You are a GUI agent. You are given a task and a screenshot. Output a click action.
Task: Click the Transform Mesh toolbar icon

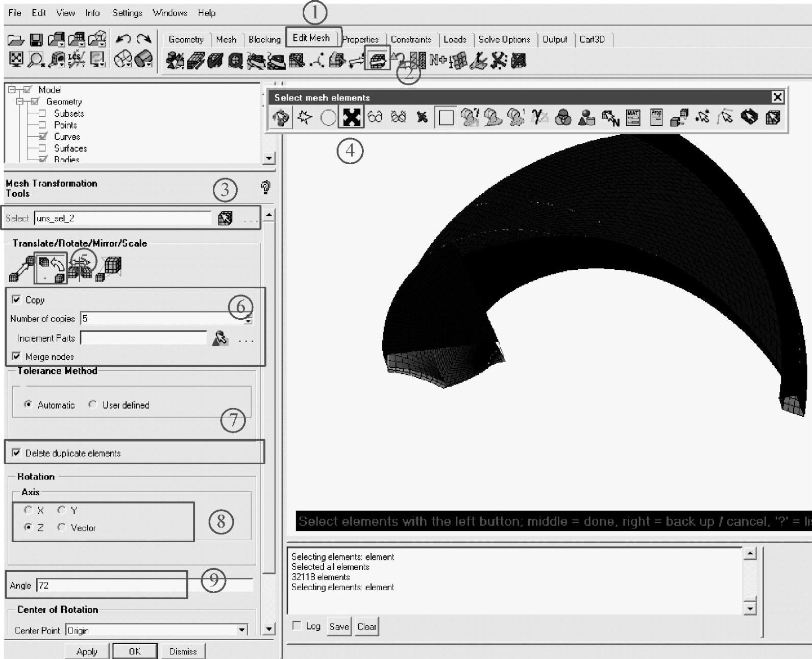click(x=377, y=61)
